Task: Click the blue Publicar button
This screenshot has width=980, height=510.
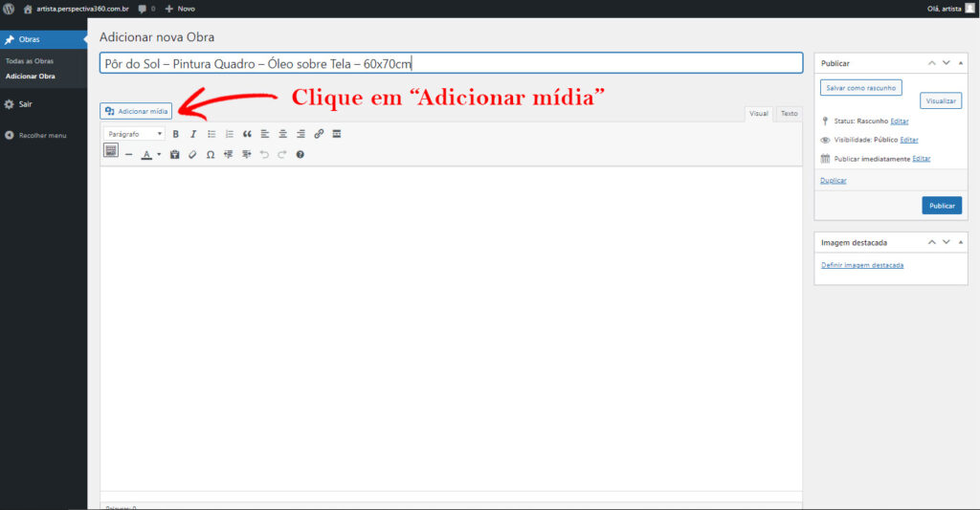Action: (942, 206)
